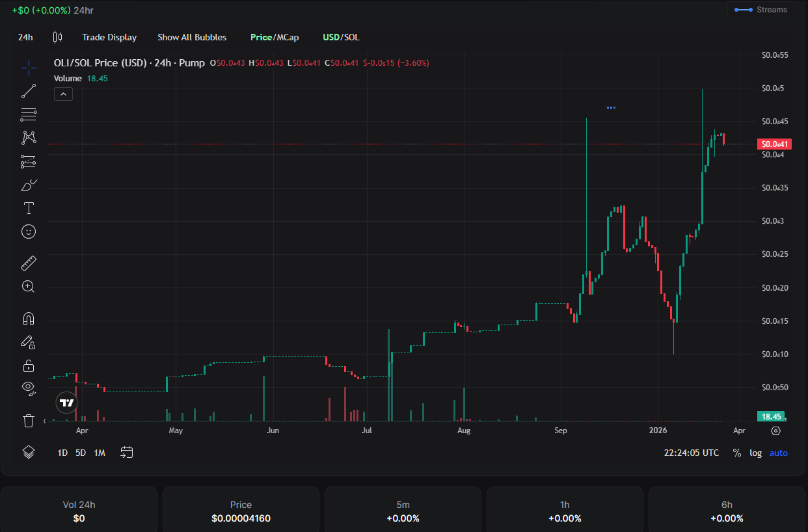Click the blue dotted marker above September
This screenshot has width=808, height=532.
611,107
